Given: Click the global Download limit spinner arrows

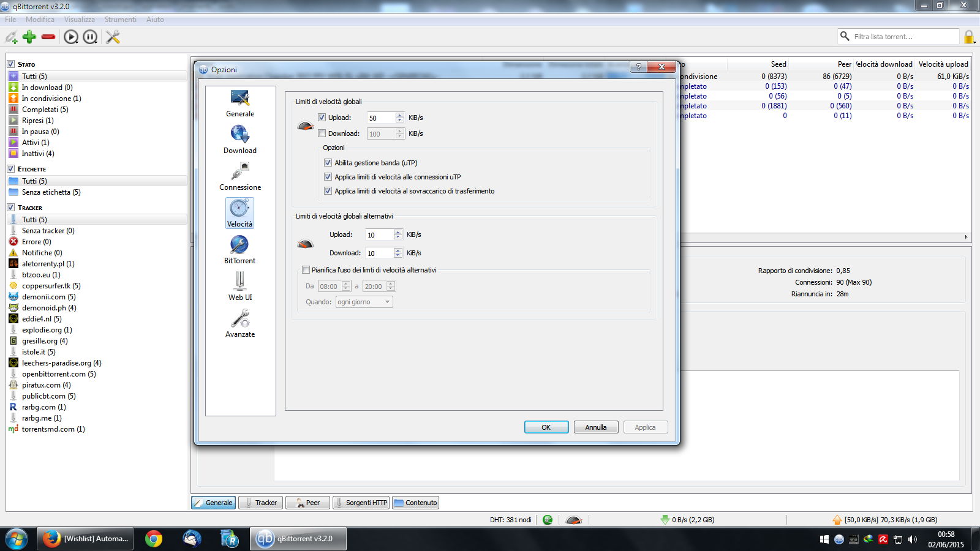Looking at the screenshot, I should (400, 133).
